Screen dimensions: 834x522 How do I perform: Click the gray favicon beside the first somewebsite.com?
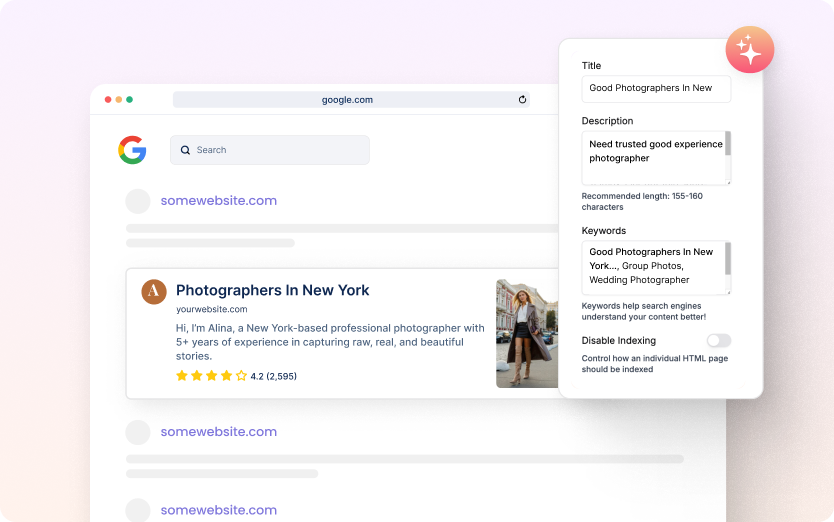tap(137, 201)
